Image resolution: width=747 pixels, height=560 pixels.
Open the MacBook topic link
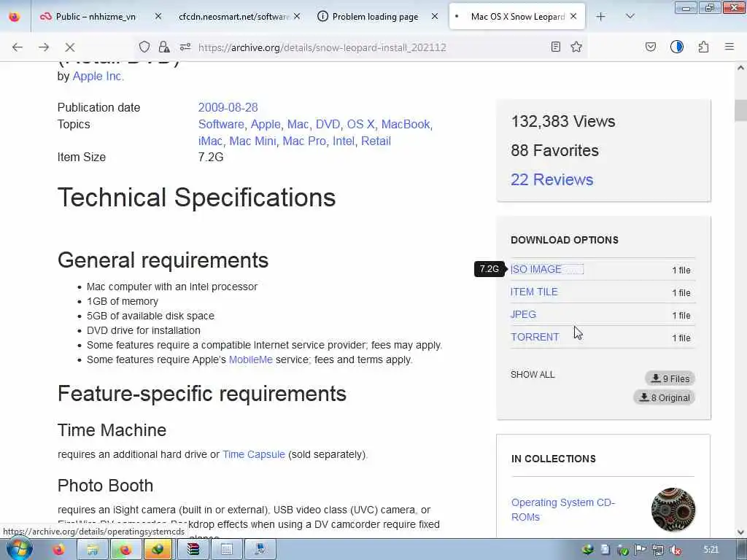coord(406,124)
